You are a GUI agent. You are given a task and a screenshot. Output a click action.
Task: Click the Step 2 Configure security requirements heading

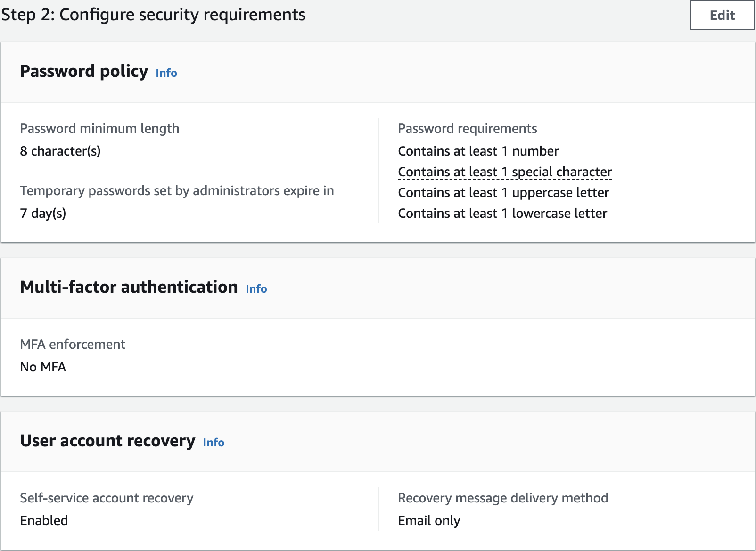tap(153, 15)
